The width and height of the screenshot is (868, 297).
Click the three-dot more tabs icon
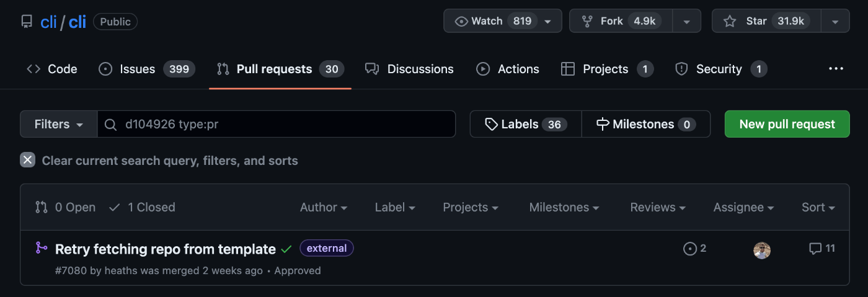836,69
